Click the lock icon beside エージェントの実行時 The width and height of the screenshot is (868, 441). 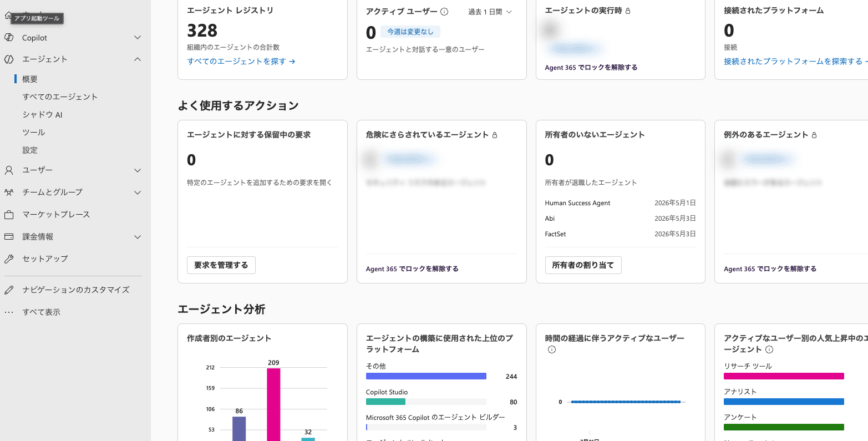[x=628, y=11]
